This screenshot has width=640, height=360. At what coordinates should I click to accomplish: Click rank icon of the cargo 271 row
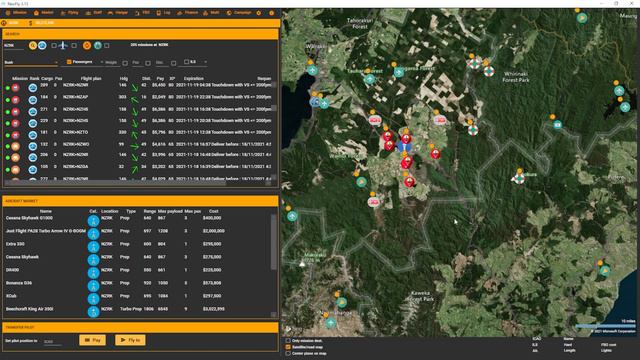pos(33,111)
